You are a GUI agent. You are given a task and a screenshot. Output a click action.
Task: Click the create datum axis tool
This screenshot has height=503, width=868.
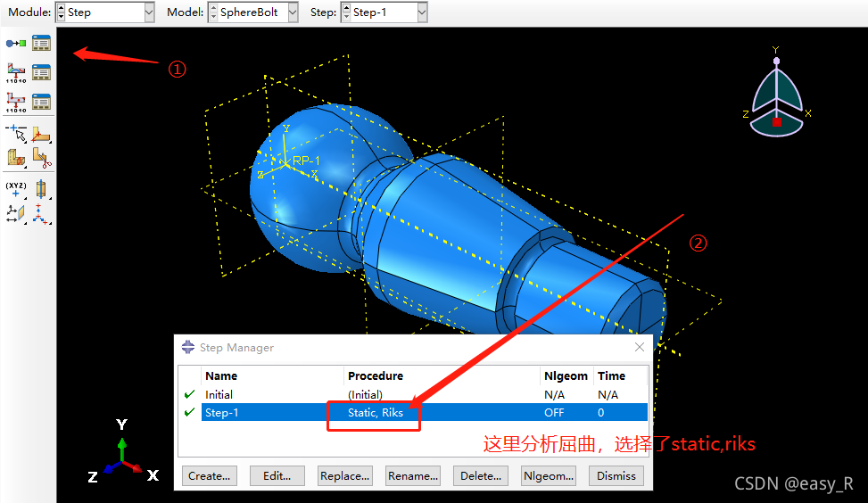point(41,189)
